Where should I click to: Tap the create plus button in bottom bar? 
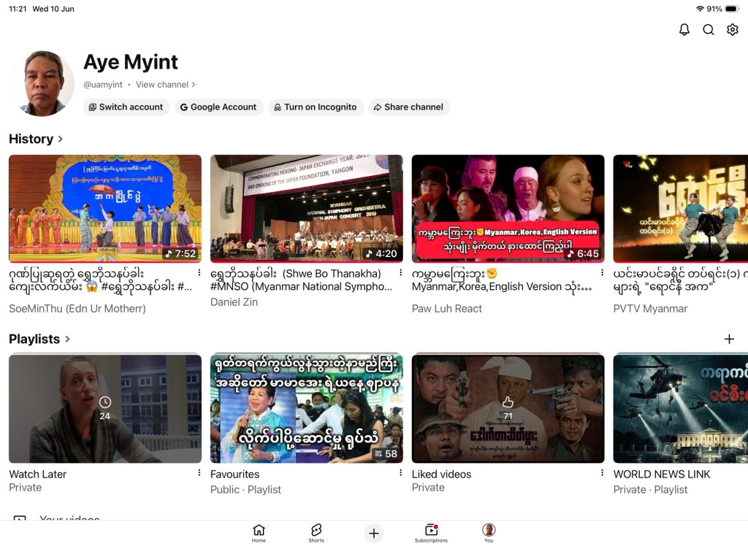[x=374, y=533]
